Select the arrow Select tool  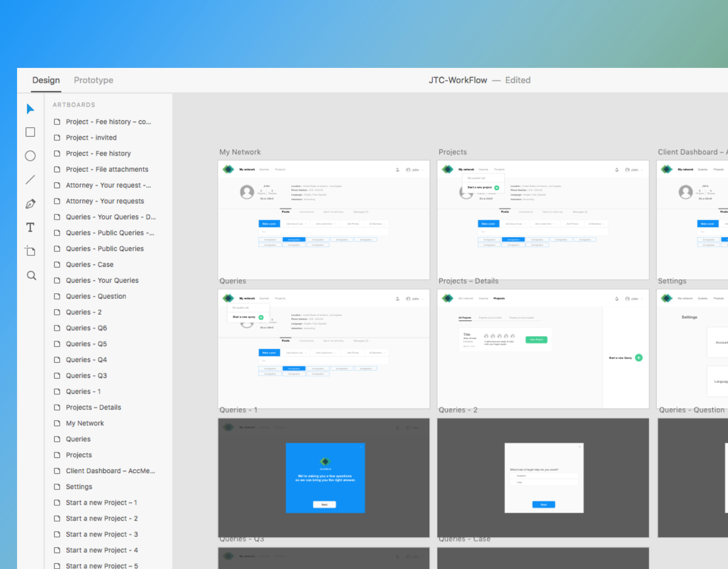point(30,109)
